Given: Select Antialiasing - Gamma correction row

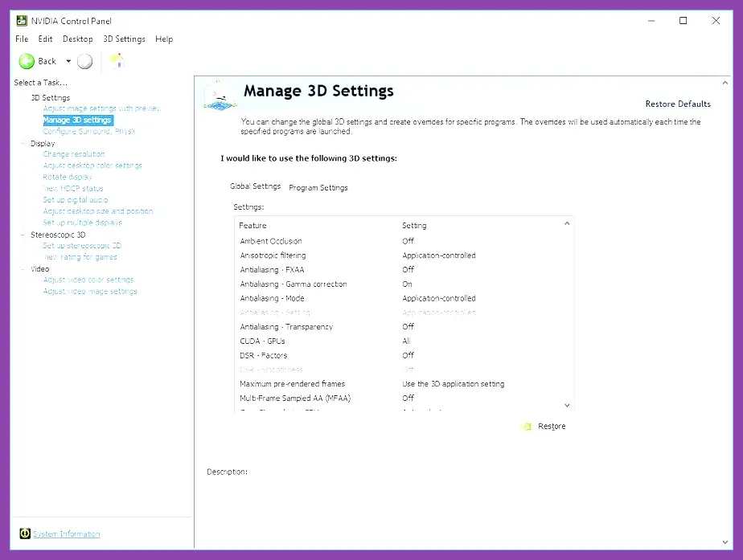Looking at the screenshot, I should pyautogui.click(x=399, y=284).
